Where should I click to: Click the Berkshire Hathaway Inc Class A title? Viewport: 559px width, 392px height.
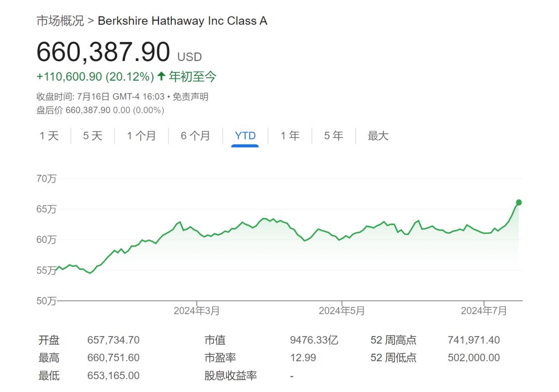[182, 21]
